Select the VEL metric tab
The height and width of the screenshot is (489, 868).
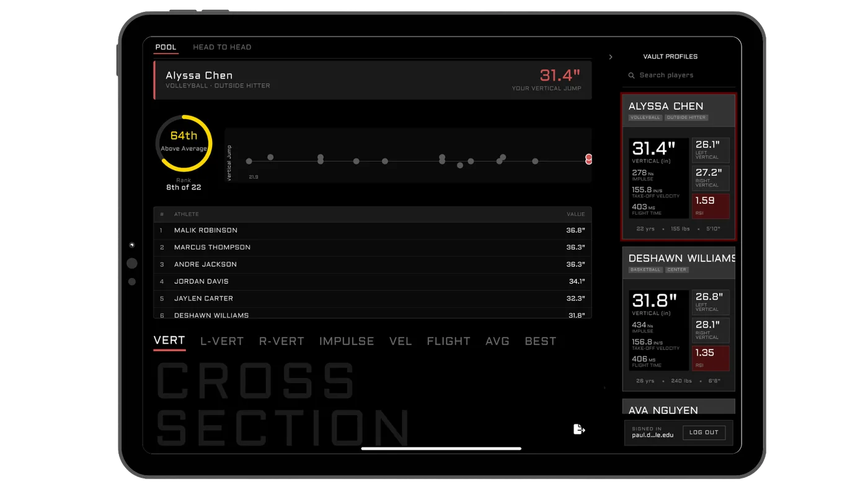401,341
